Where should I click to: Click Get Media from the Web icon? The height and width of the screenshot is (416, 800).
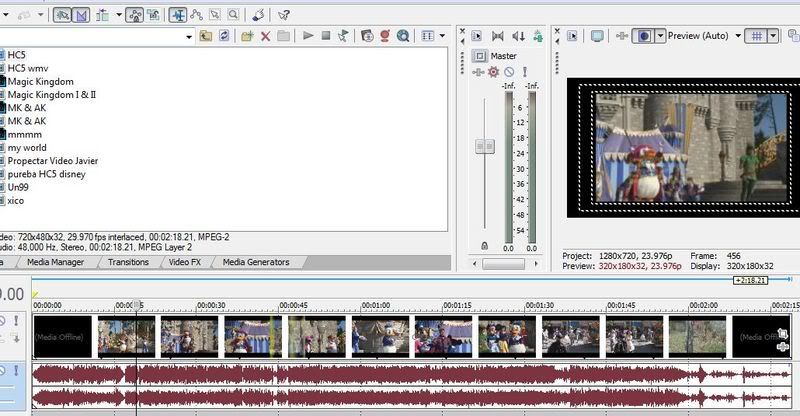(x=403, y=36)
